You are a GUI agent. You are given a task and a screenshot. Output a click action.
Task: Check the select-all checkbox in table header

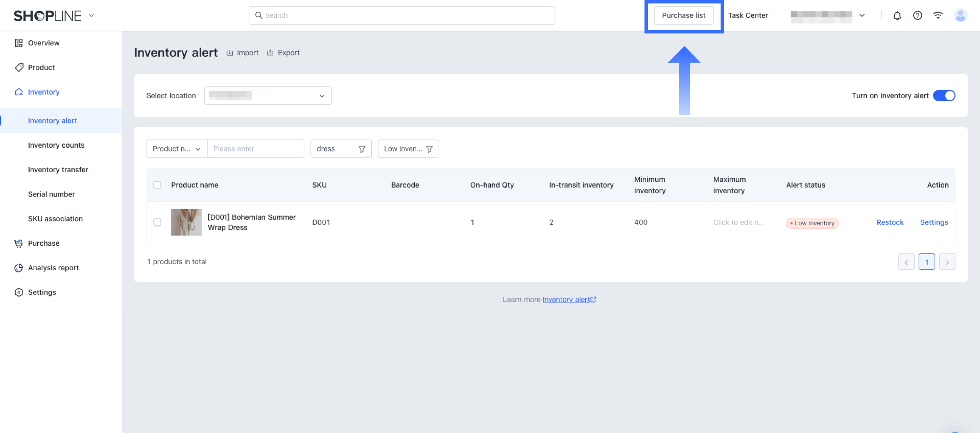click(157, 185)
